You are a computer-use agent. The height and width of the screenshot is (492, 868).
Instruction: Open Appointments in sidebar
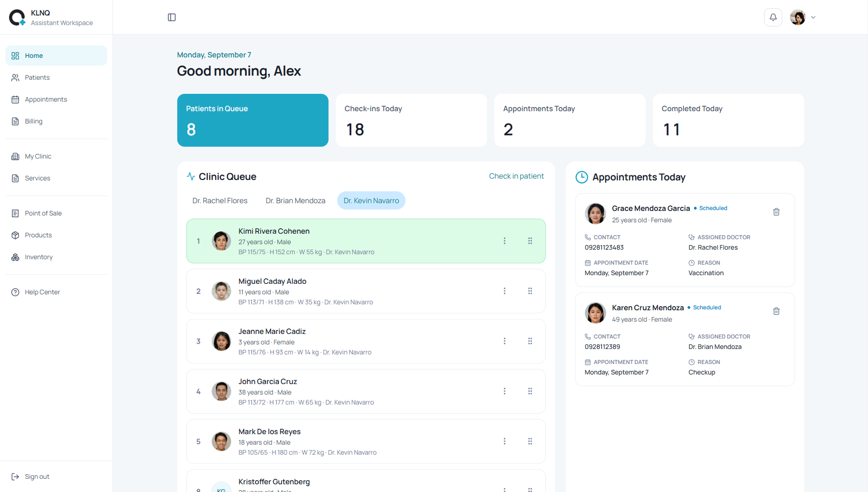point(56,99)
